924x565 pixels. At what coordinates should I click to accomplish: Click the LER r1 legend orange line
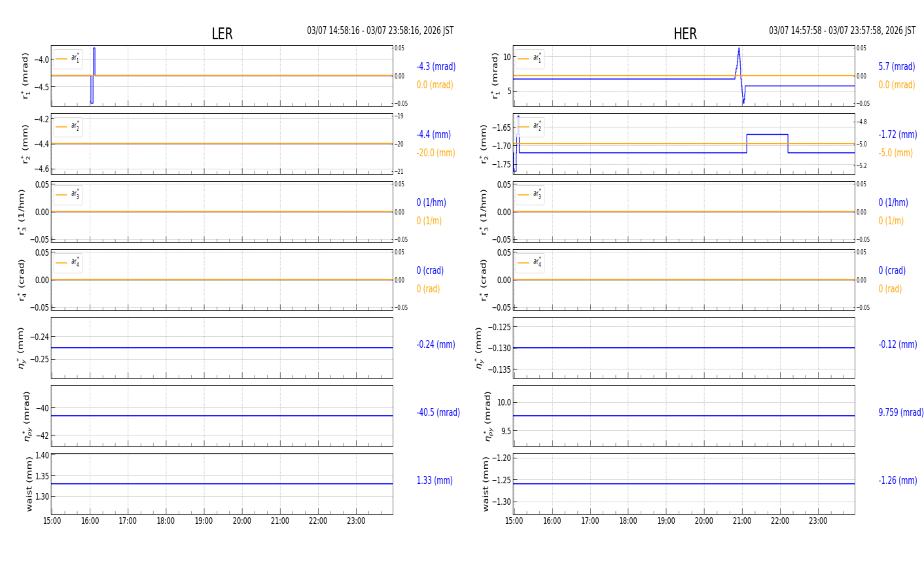click(x=62, y=59)
